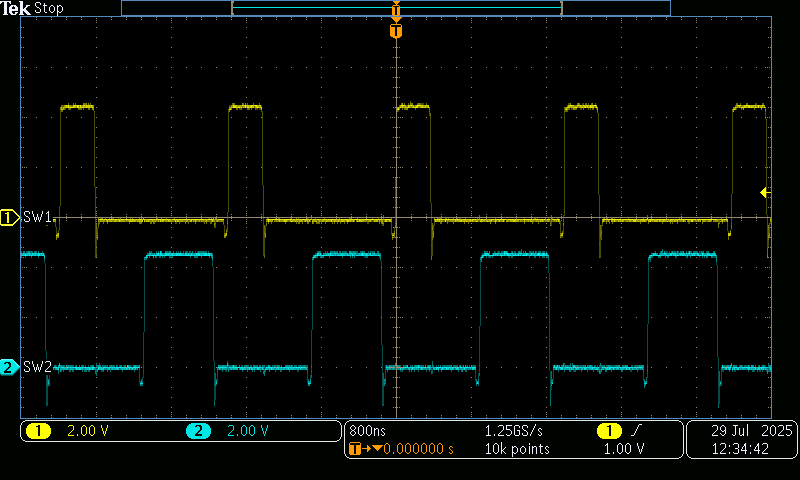800x480 pixels.
Task: Click the trigger source channel 1 badge
Action: 608,431
